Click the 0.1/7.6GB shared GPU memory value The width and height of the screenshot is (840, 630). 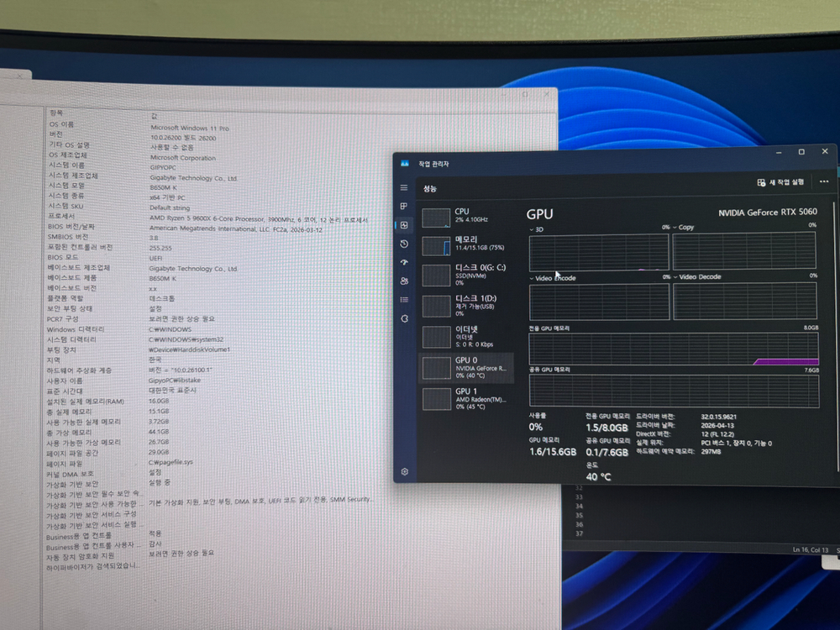pyautogui.click(x=606, y=452)
